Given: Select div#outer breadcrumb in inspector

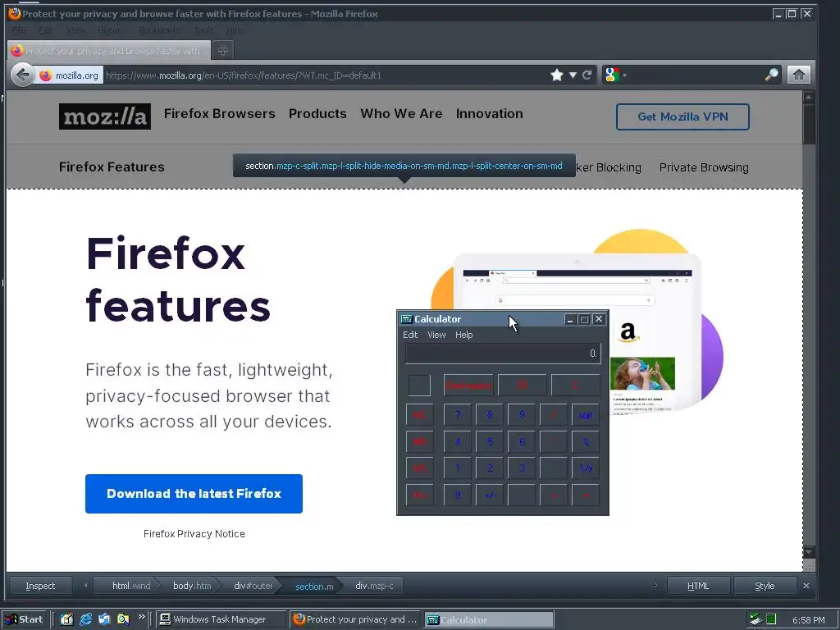Looking at the screenshot, I should (x=251, y=586).
